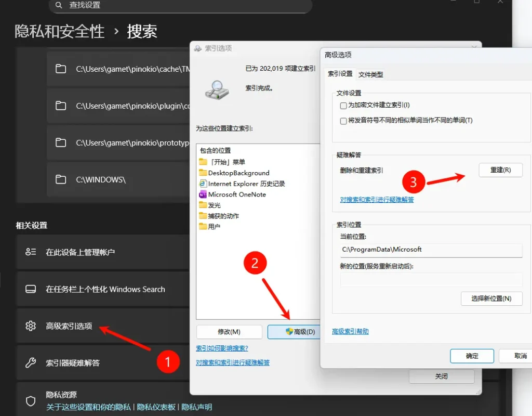
Task: 打开“高级索引帮助”链接
Action: coord(350,331)
